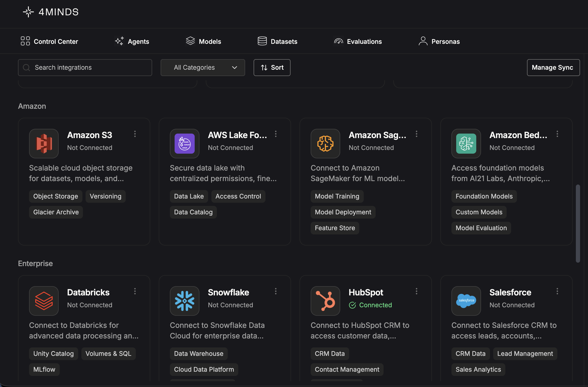The width and height of the screenshot is (588, 387).
Task: Open the Personas tab
Action: point(439,41)
